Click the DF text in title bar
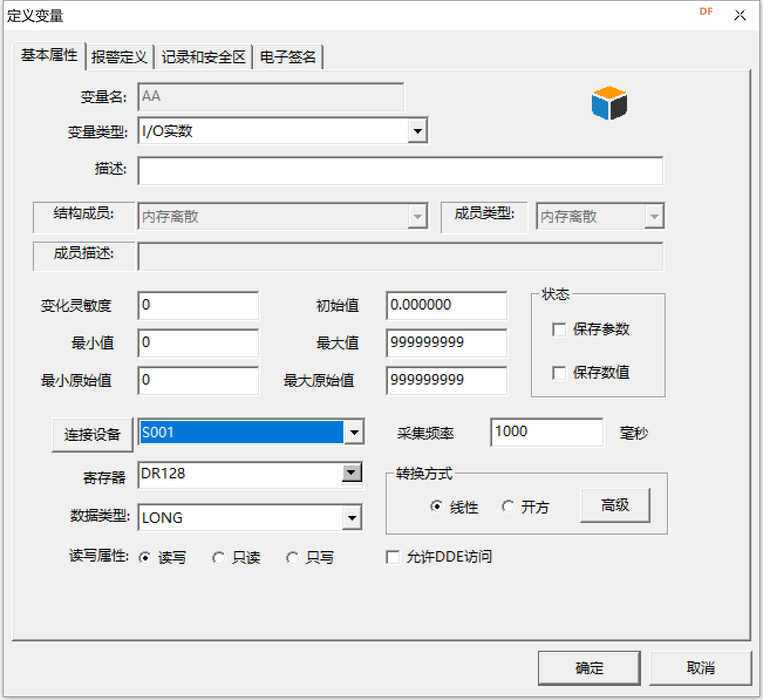Viewport: 763px width, 700px height. tap(706, 12)
